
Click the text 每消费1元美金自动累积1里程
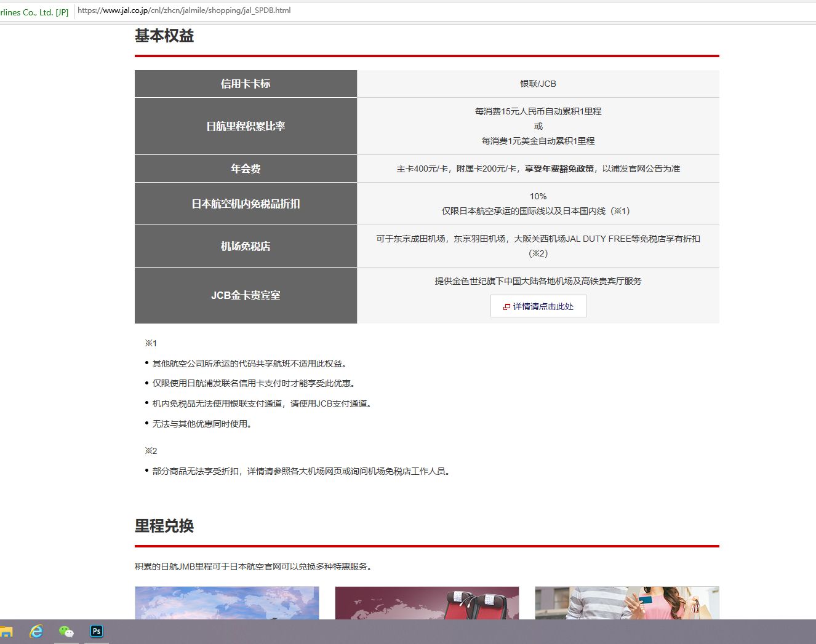pos(538,141)
